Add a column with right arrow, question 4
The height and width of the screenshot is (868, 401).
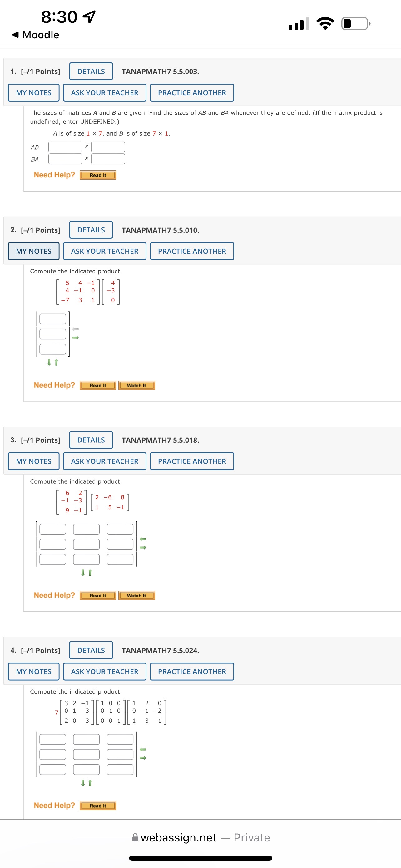143,758
